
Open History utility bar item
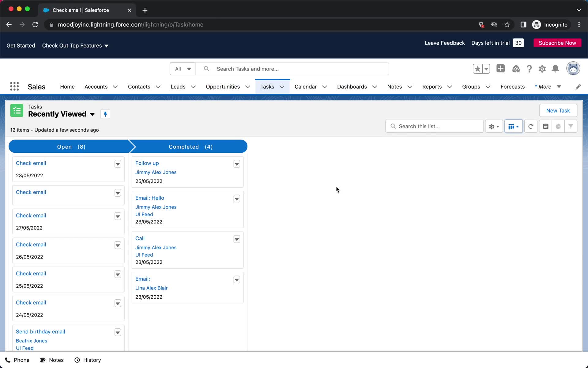88,360
